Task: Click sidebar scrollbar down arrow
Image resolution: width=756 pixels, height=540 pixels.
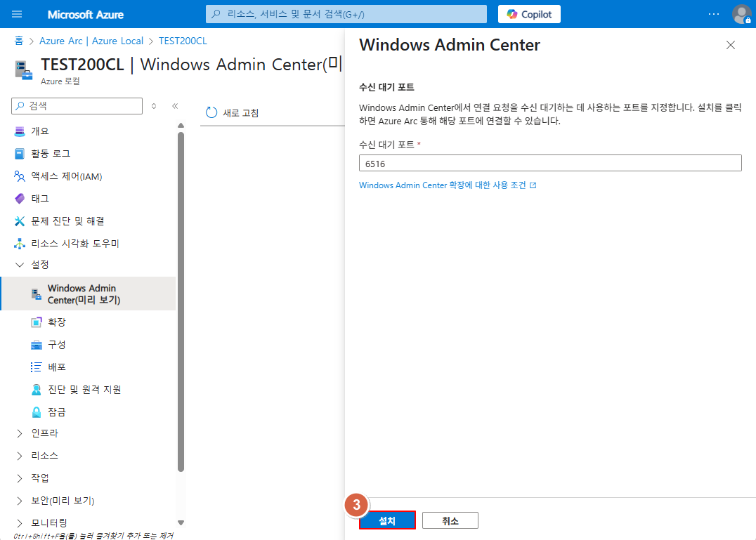Action: coord(181,522)
